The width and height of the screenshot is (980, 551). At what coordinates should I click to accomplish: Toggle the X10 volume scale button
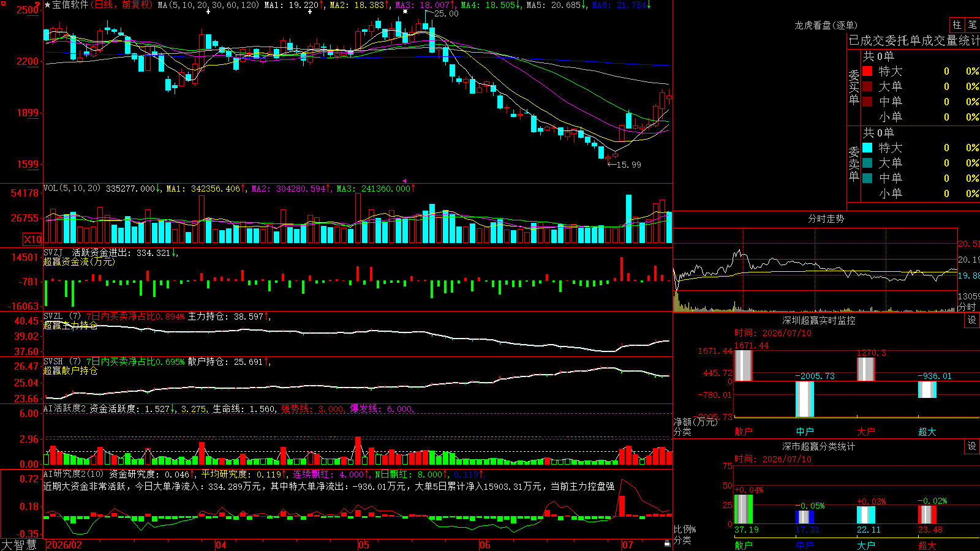point(32,239)
